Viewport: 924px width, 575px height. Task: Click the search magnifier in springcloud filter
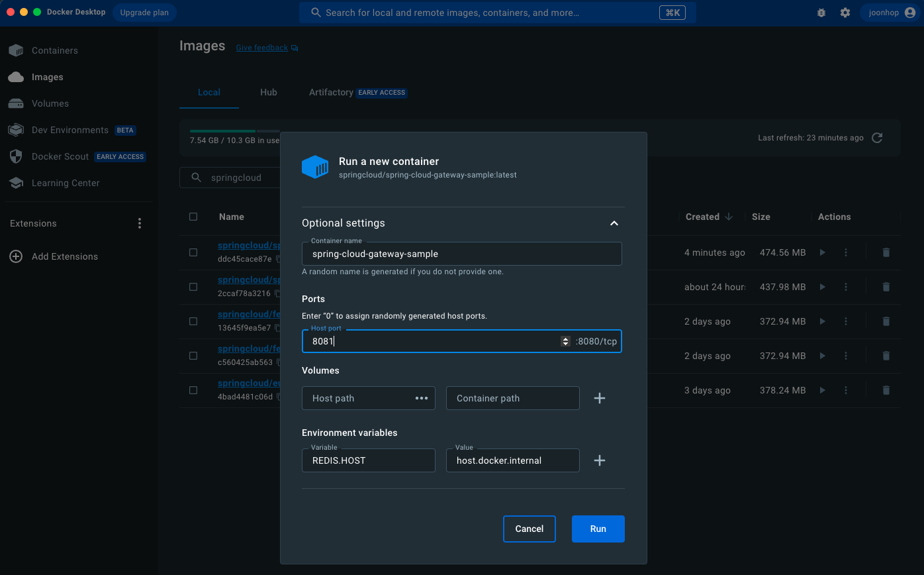(x=196, y=178)
